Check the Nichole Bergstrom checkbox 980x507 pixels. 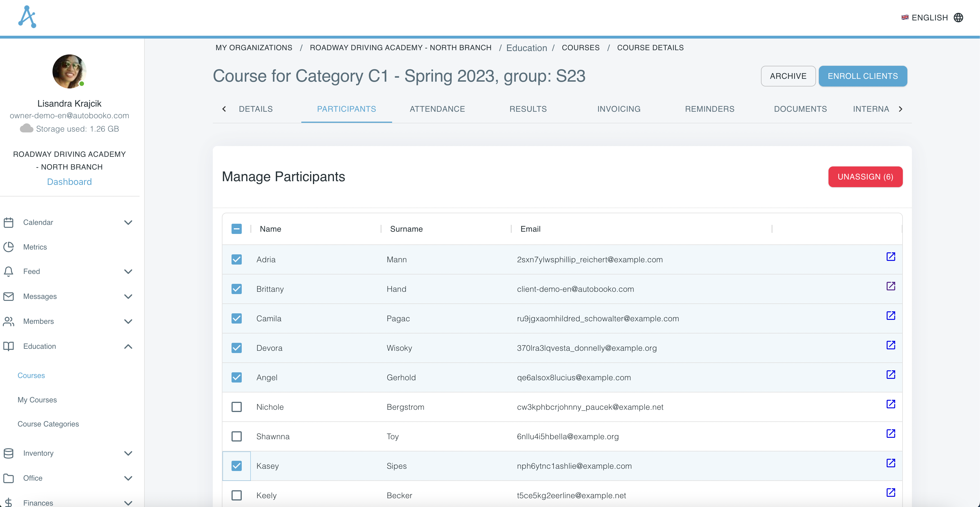(237, 407)
